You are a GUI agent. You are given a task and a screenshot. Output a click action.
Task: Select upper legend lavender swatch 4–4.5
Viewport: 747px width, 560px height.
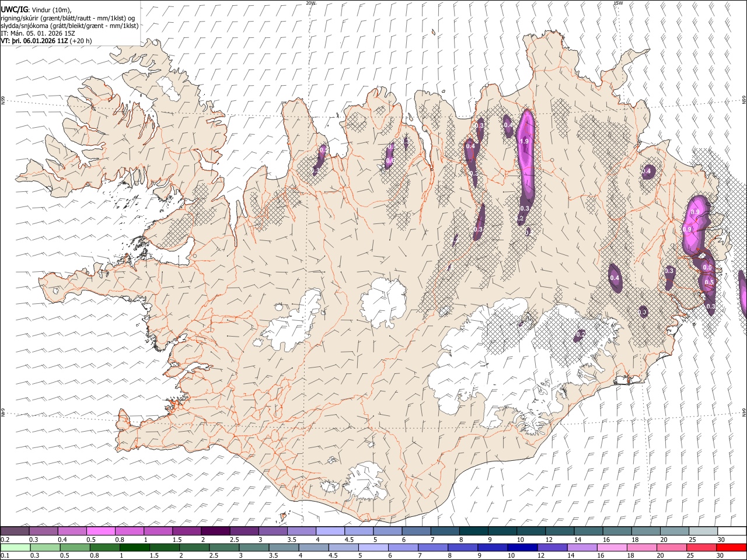pyautogui.click(x=330, y=531)
